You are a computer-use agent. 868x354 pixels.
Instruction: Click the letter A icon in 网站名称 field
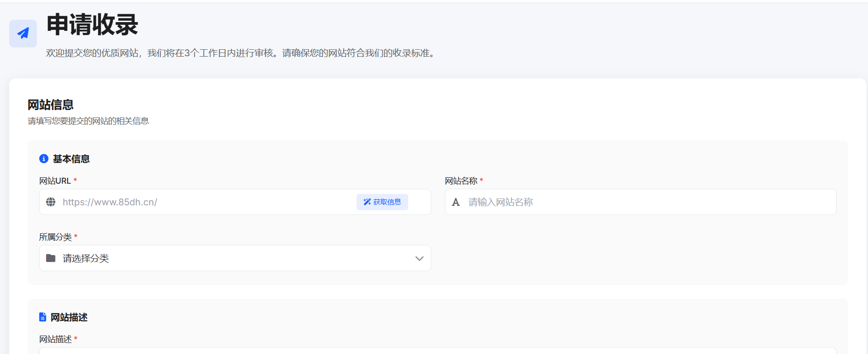[456, 202]
